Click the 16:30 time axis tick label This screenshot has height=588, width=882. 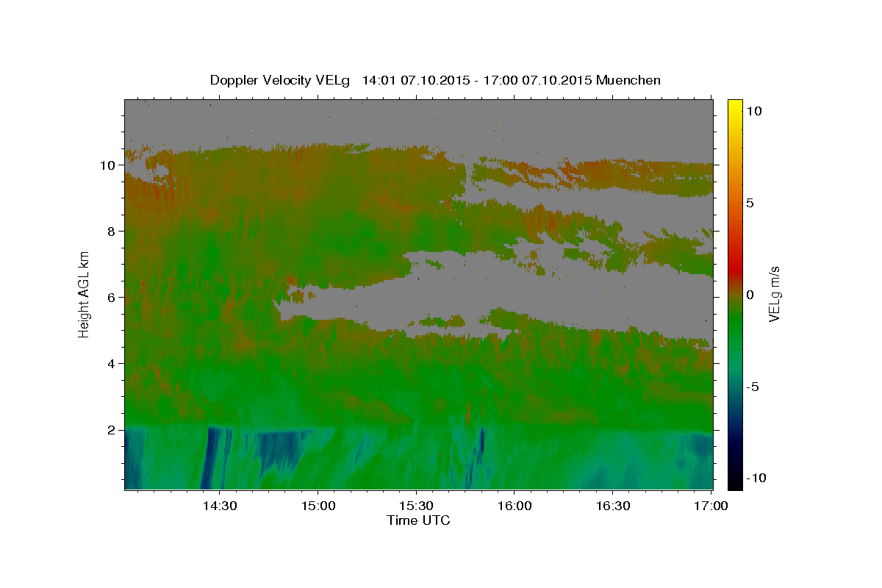pyautogui.click(x=613, y=506)
